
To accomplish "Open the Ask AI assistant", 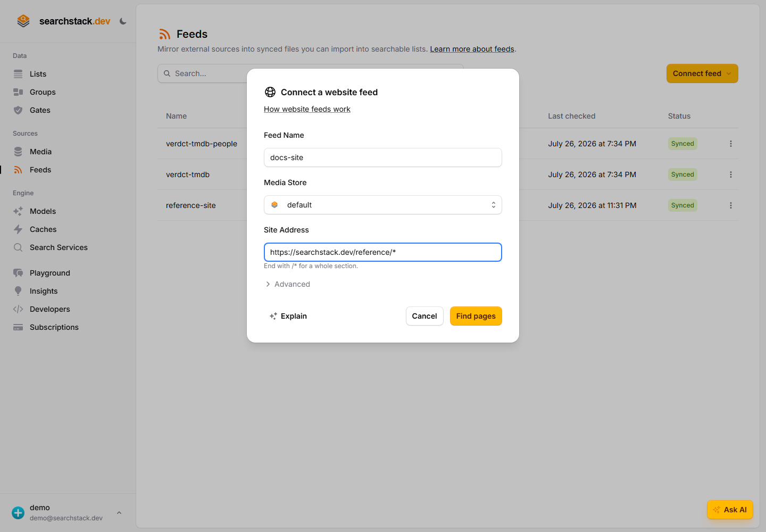I will click(730, 510).
